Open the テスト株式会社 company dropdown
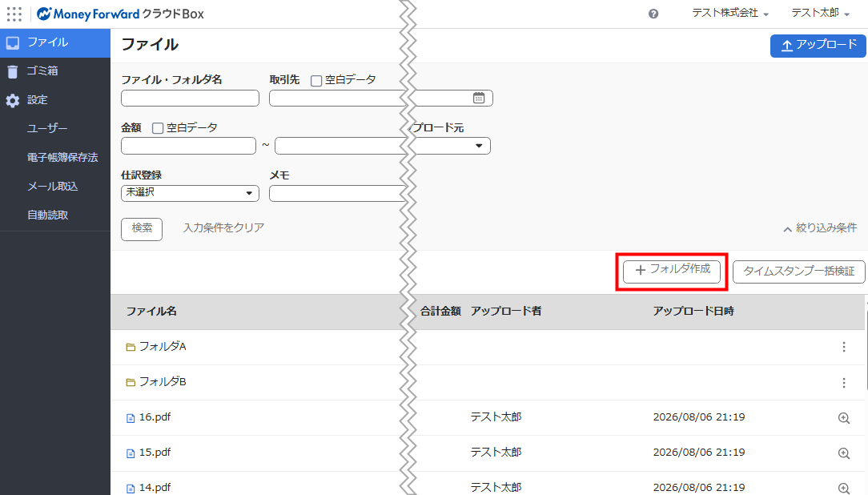Viewport: 868px width, 495px height. pyautogui.click(x=730, y=14)
